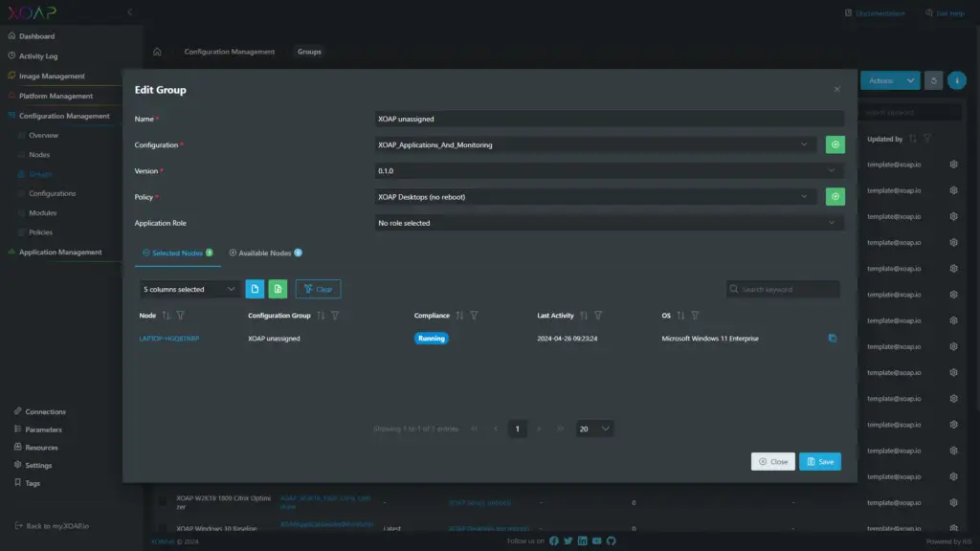Open the columns selected dropdown
The image size is (980, 551).
(189, 289)
